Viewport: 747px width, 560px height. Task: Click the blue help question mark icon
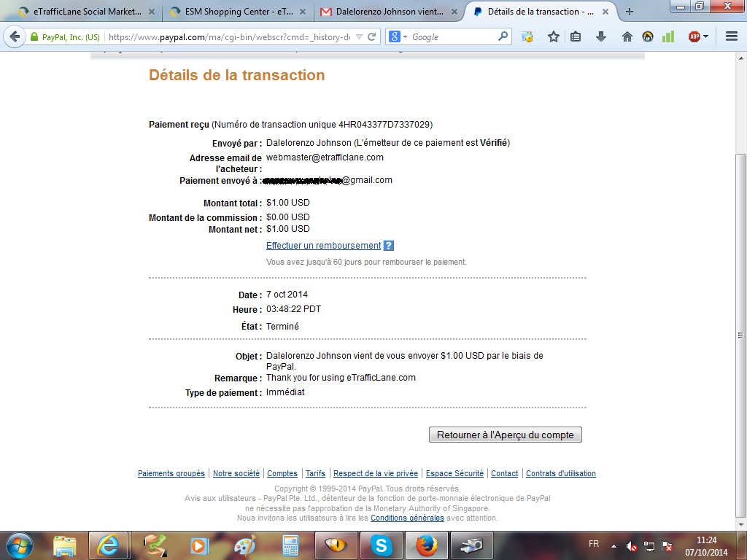[389, 246]
